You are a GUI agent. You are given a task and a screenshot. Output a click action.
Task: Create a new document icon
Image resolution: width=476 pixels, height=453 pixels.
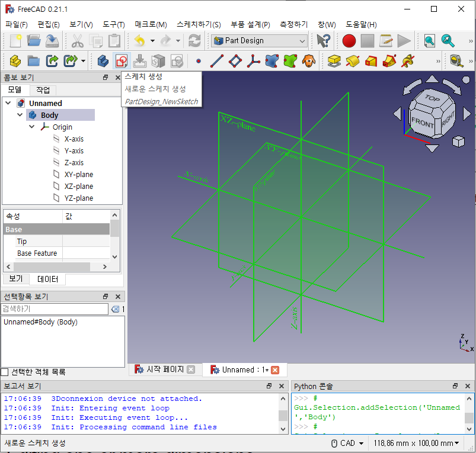(x=15, y=41)
